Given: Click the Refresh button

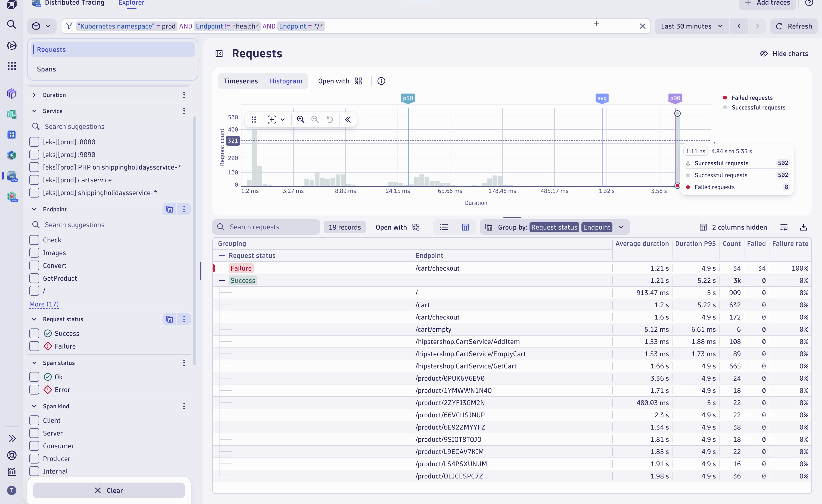Looking at the screenshot, I should pos(794,26).
